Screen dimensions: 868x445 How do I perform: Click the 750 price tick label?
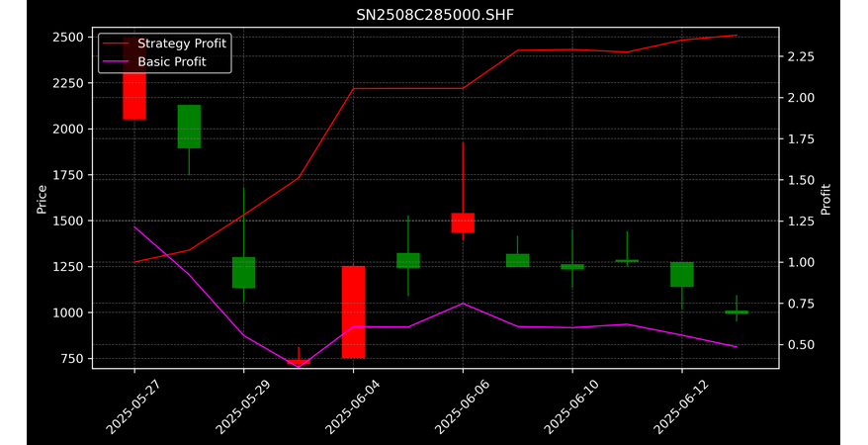[x=73, y=359]
